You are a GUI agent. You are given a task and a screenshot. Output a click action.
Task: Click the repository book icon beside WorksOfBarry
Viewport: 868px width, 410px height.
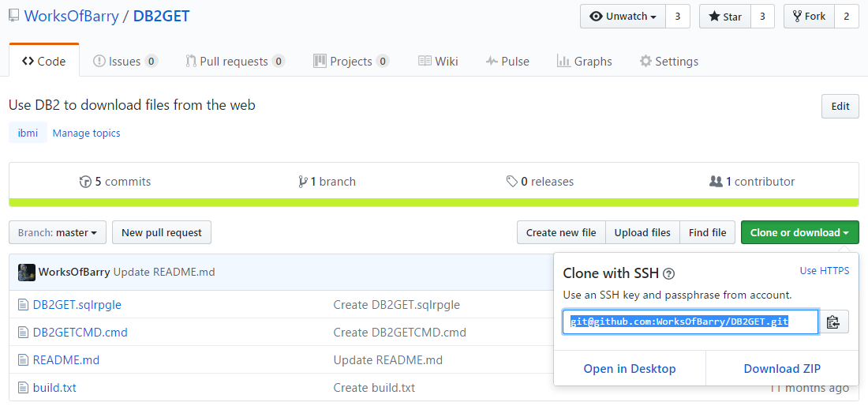(14, 16)
